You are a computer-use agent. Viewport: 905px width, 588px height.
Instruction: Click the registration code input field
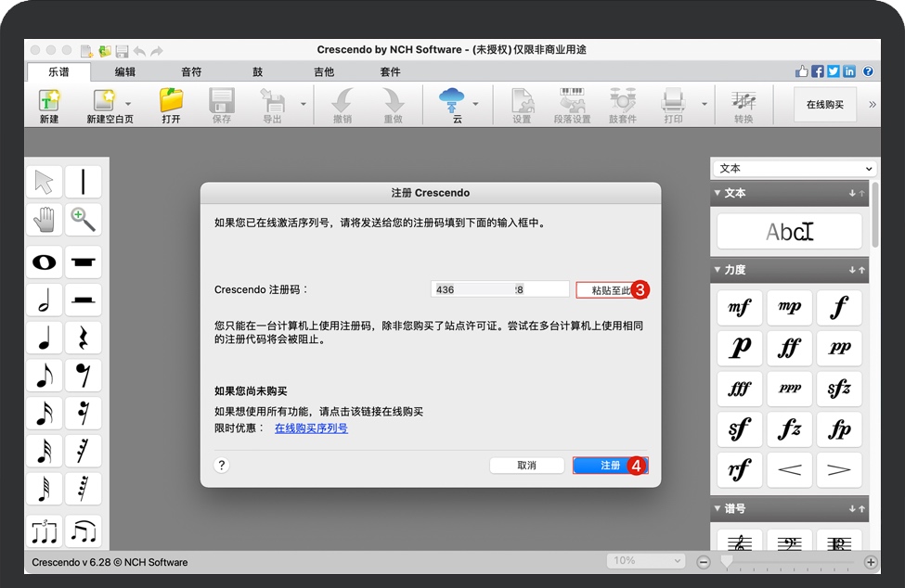coord(500,289)
